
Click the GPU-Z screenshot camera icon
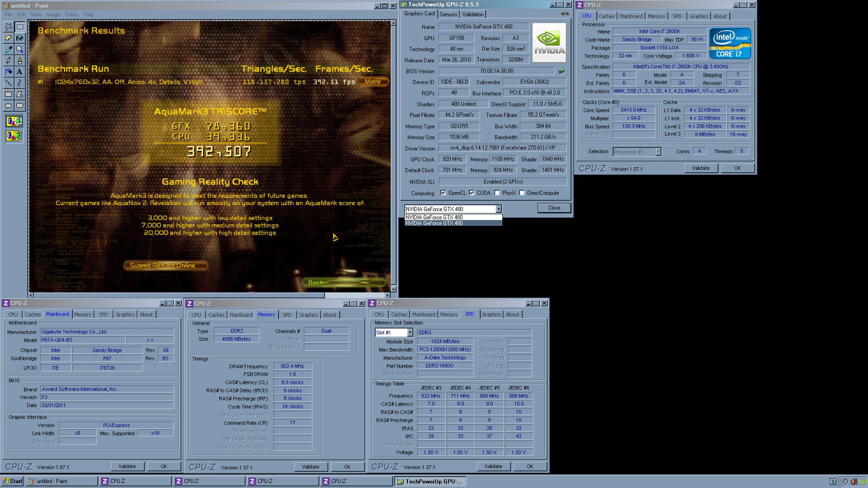click(x=565, y=14)
